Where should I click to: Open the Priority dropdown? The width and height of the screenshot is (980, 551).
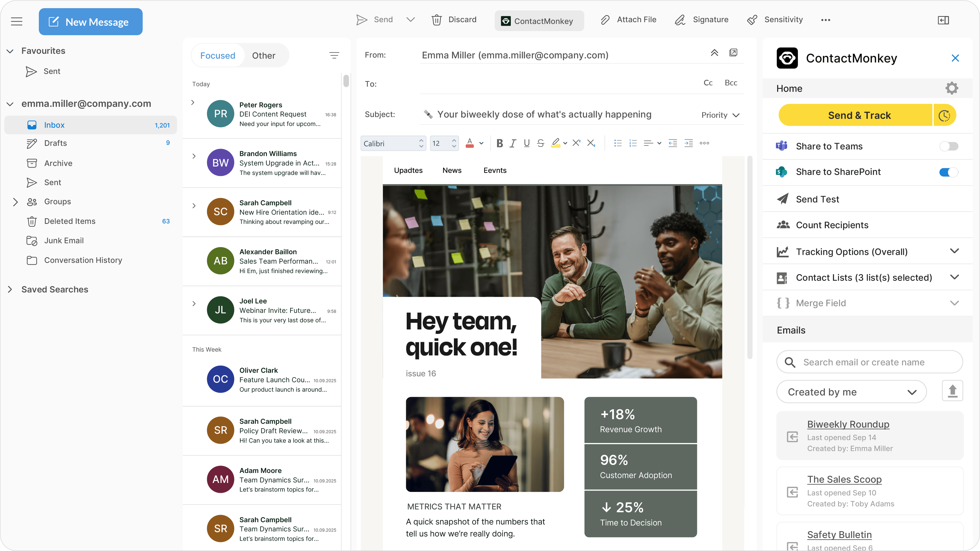click(720, 115)
